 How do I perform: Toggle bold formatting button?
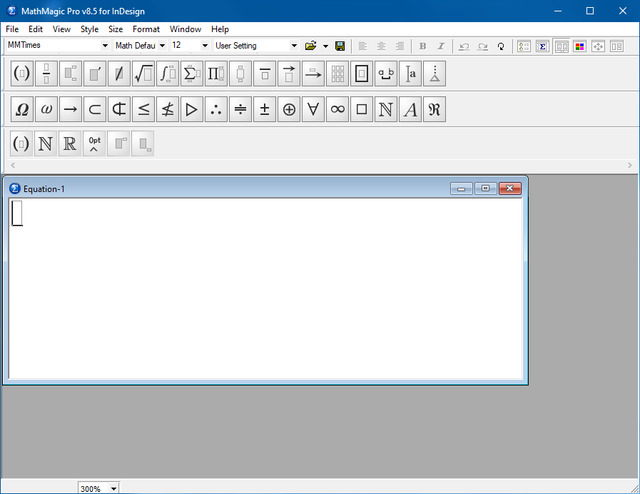point(422,46)
